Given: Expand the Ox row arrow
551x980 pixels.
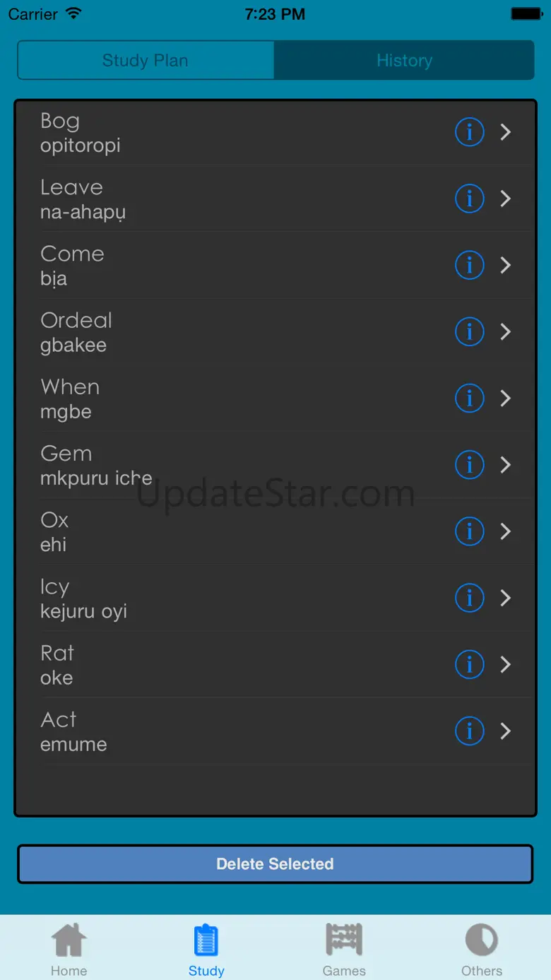Looking at the screenshot, I should pyautogui.click(x=506, y=531).
